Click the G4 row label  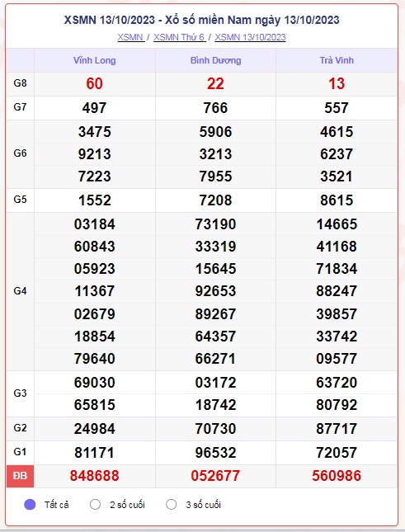pyautogui.click(x=20, y=291)
